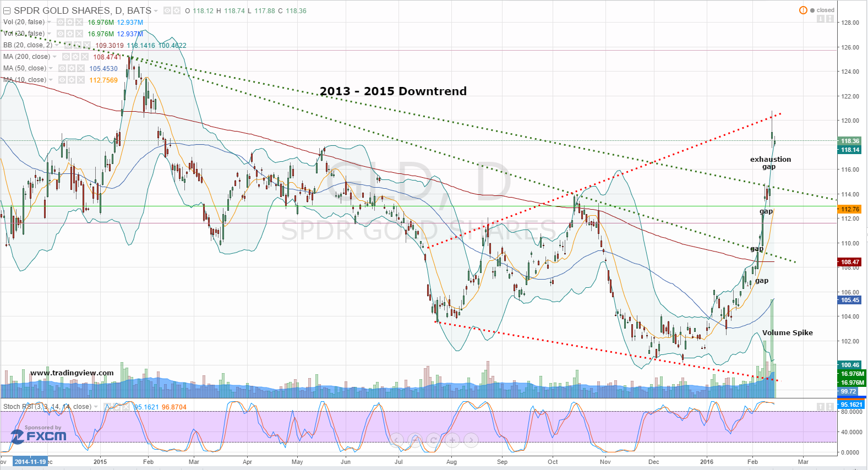Click the 105.45 MA 50 price label

[x=850, y=300]
